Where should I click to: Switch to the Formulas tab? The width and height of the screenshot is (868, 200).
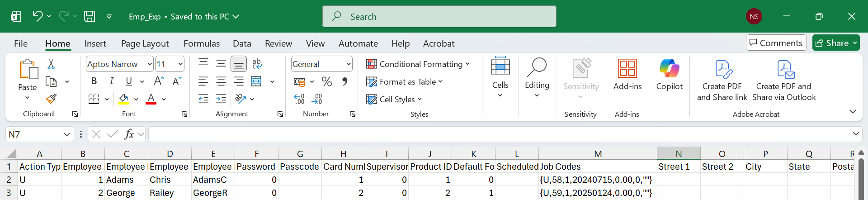coord(201,43)
